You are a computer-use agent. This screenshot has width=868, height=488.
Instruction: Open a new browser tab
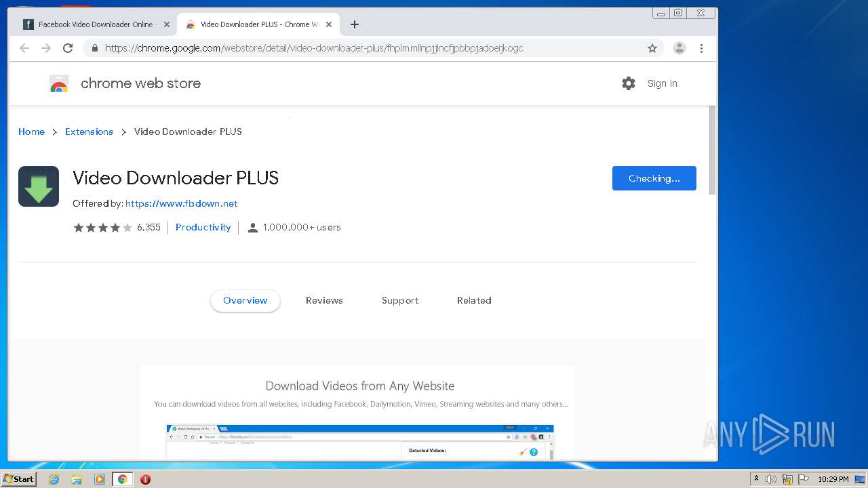pos(355,24)
